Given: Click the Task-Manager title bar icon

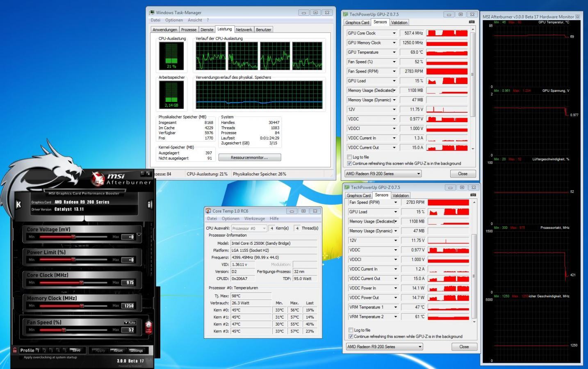Looking at the screenshot, I should pos(152,13).
